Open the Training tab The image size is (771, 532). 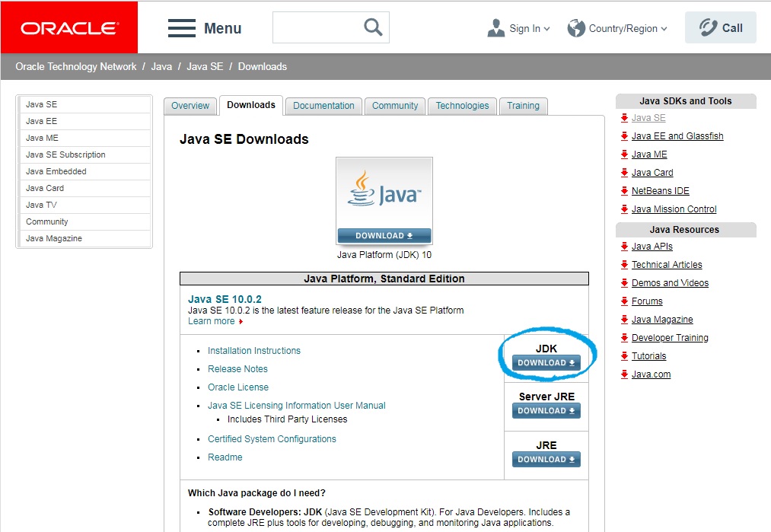point(523,106)
